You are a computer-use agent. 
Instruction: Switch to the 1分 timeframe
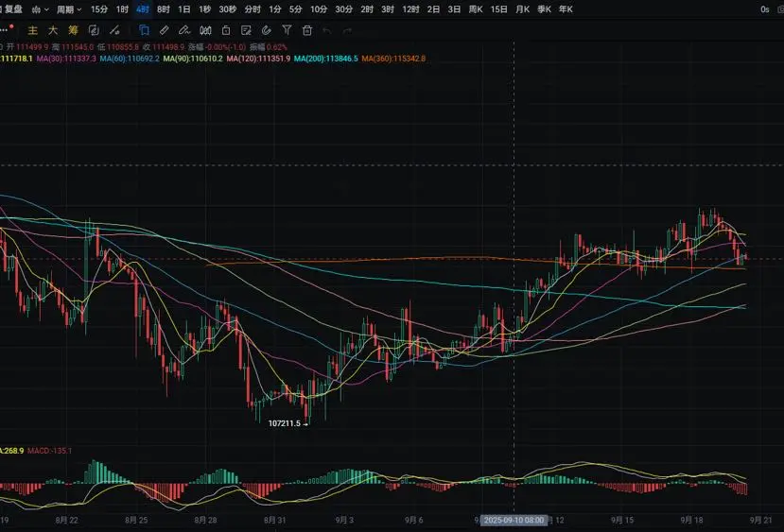tap(274, 9)
